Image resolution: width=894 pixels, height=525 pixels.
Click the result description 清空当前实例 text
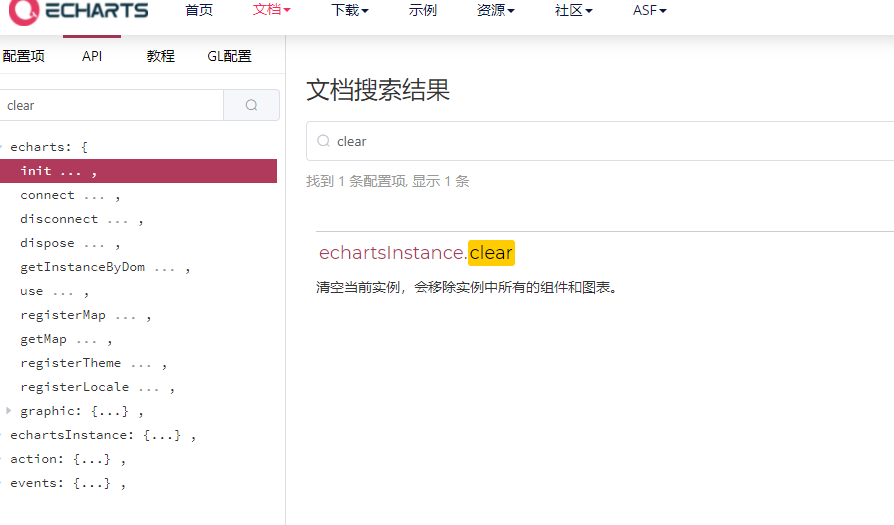point(466,287)
